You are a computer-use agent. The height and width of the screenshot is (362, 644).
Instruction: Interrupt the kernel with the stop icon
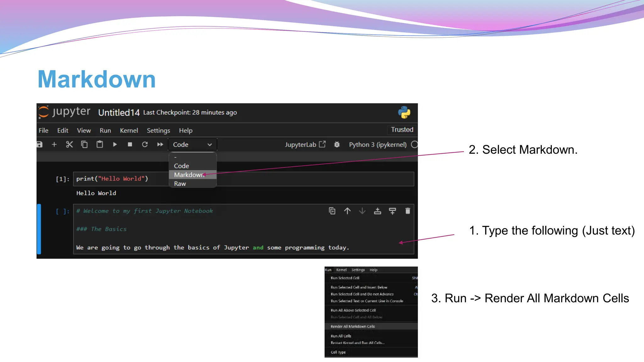coord(130,145)
